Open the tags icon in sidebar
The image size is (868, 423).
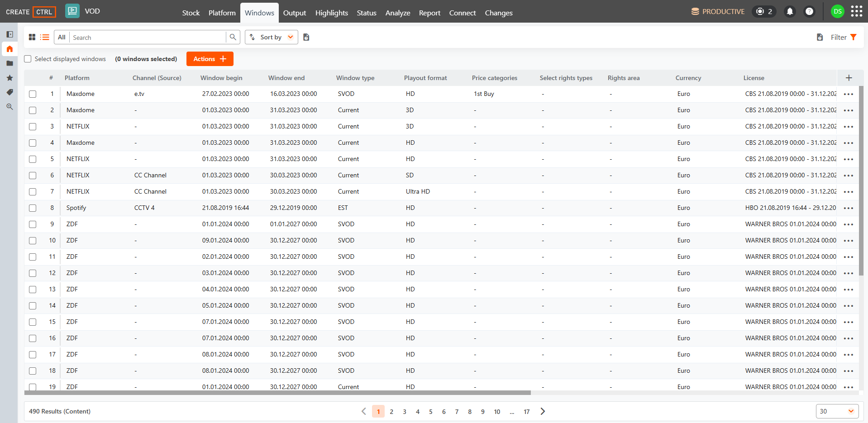[x=10, y=92]
